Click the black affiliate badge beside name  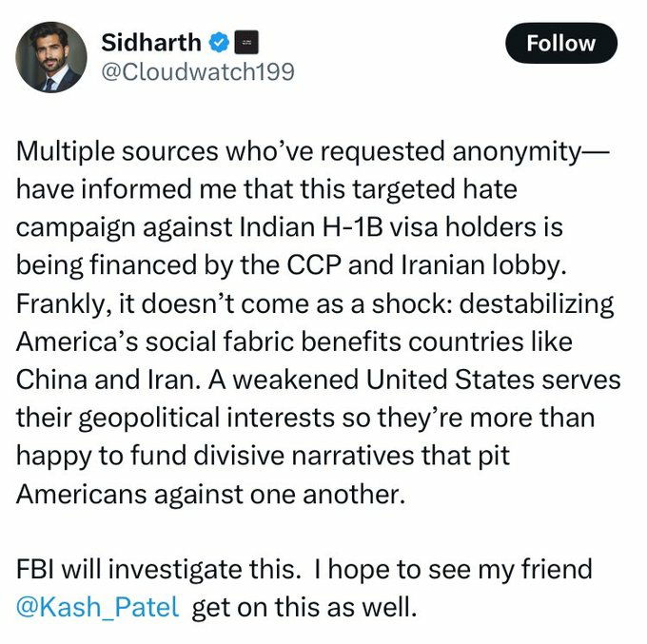[246, 42]
